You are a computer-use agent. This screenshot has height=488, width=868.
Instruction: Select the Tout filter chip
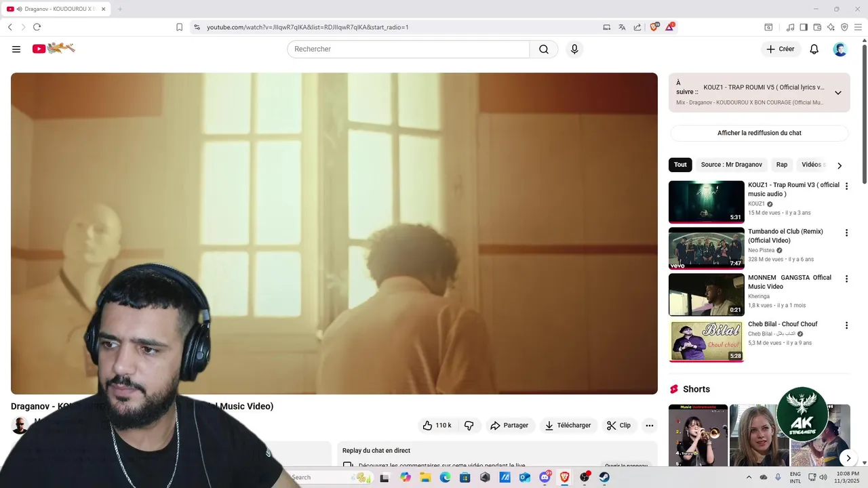(680, 165)
